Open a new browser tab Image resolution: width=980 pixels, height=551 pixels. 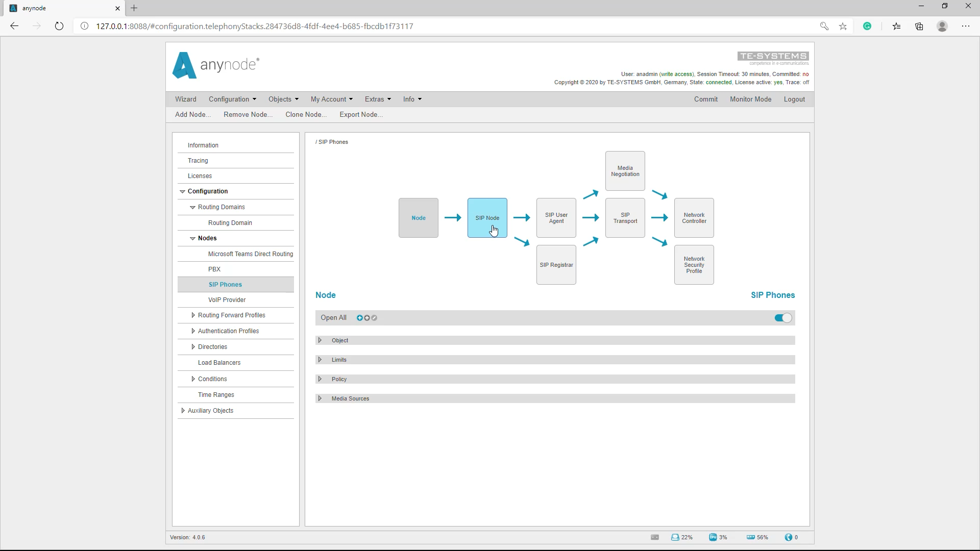point(134,8)
